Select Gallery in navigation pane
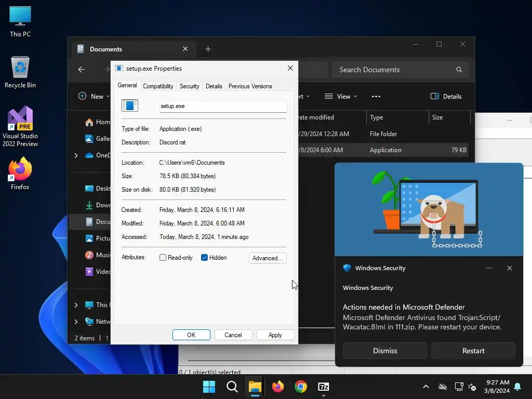532x399 pixels. pyautogui.click(x=97, y=138)
